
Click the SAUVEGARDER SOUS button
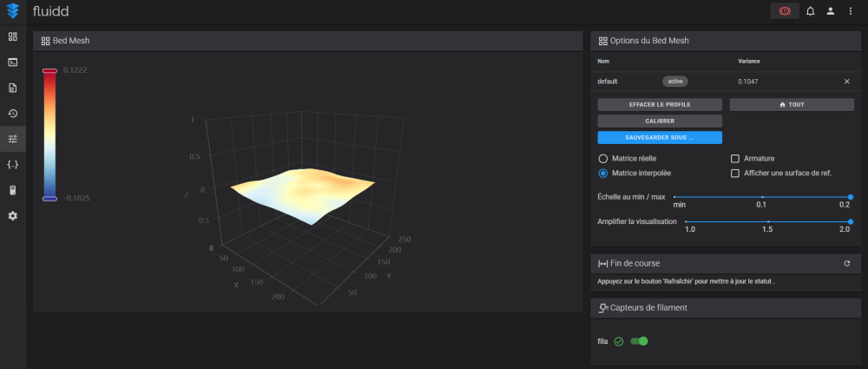(660, 137)
